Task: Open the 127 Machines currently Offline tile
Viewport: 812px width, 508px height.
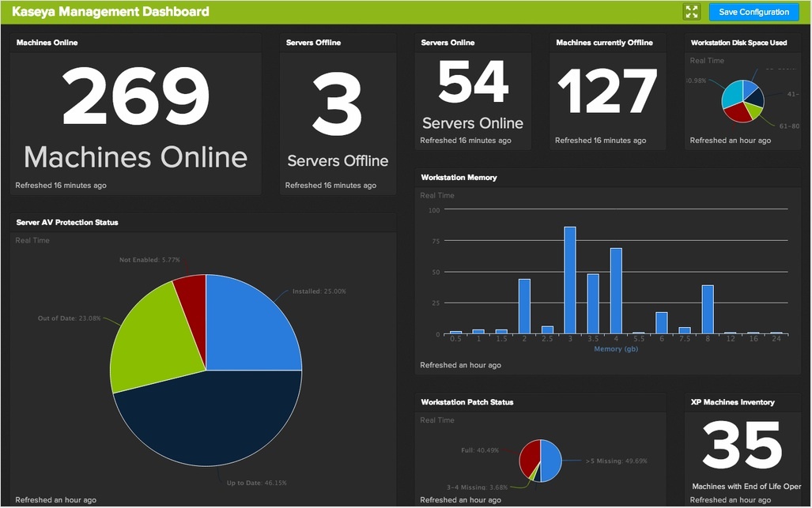Action: [x=607, y=91]
